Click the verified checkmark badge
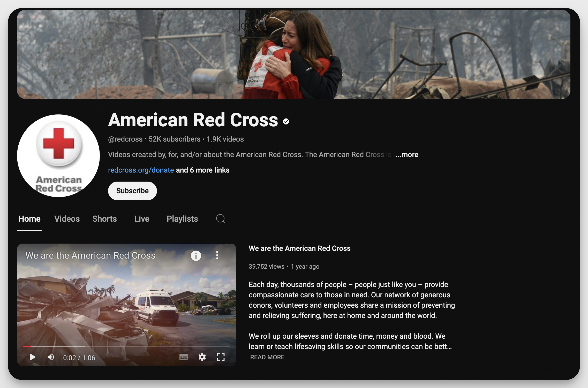 pos(286,121)
